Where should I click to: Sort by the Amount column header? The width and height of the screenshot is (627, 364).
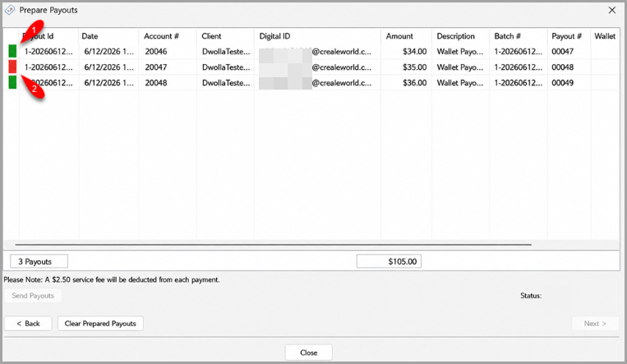click(399, 36)
